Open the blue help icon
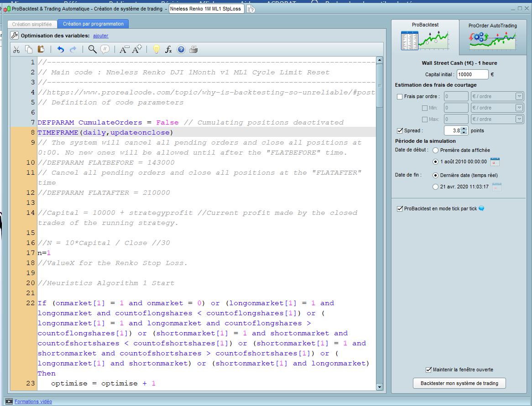This screenshot has width=532, height=406. tap(181, 50)
